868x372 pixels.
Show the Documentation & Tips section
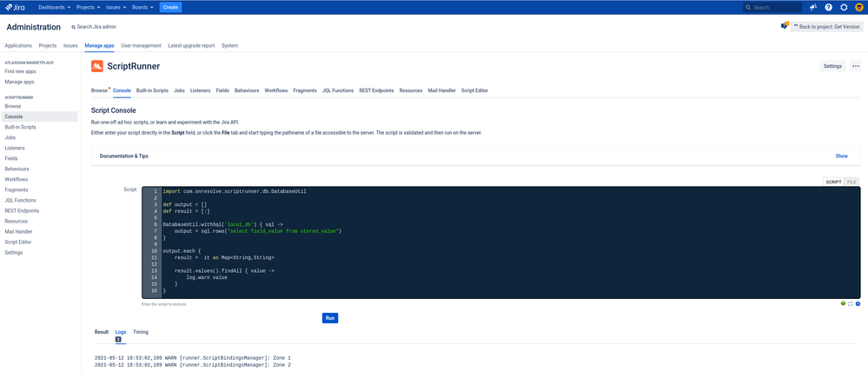(x=841, y=156)
